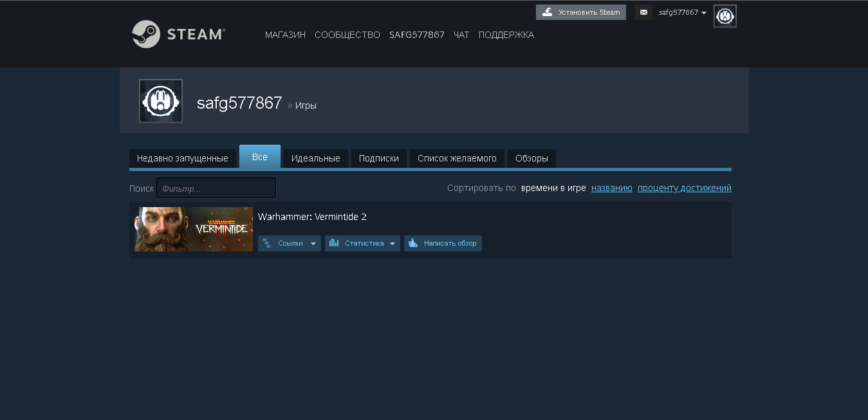Click the safg577867 profile name heading

click(239, 103)
